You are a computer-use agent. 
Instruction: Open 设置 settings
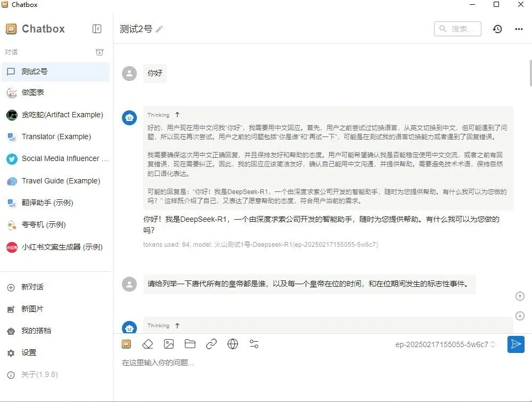coord(55,353)
